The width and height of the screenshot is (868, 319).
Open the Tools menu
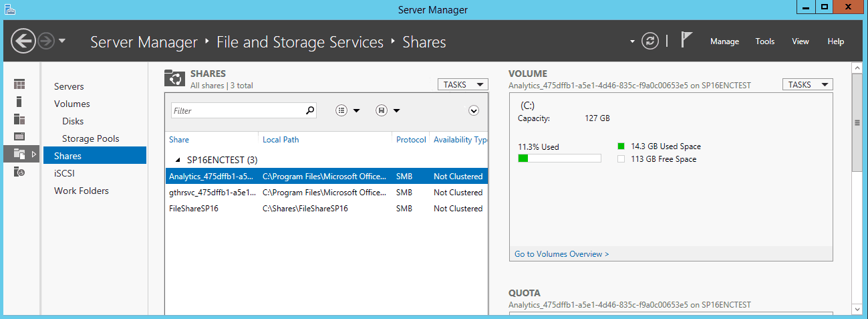point(765,41)
